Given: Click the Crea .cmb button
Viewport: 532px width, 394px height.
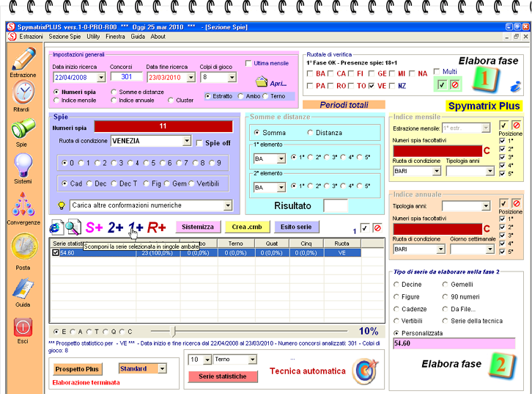Looking at the screenshot, I should [x=247, y=227].
